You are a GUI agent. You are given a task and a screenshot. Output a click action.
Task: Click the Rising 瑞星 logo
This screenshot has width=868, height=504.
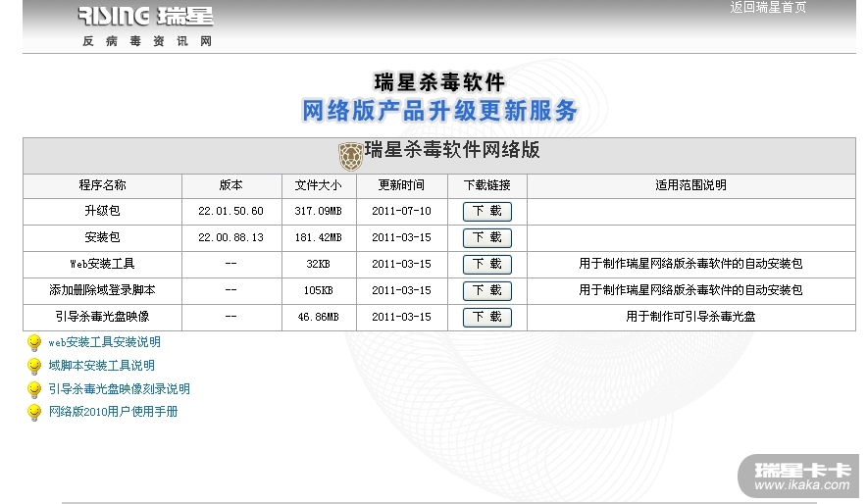[145, 16]
